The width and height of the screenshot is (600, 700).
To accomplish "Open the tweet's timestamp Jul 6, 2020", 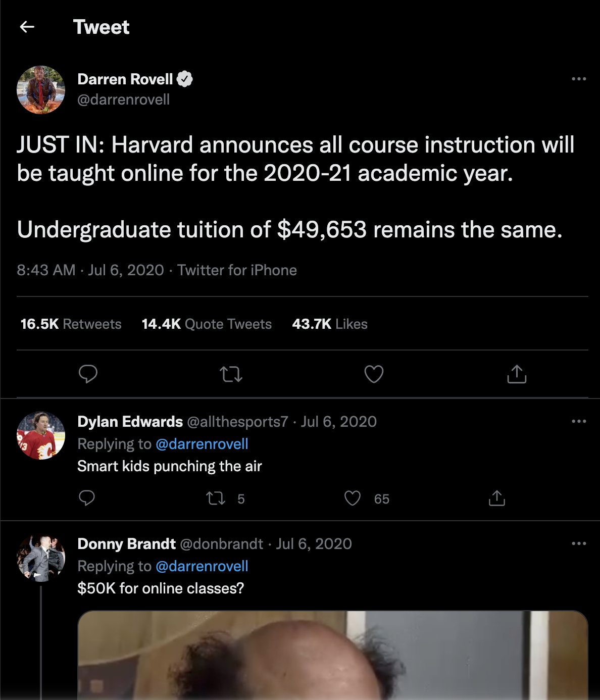I will coord(126,270).
